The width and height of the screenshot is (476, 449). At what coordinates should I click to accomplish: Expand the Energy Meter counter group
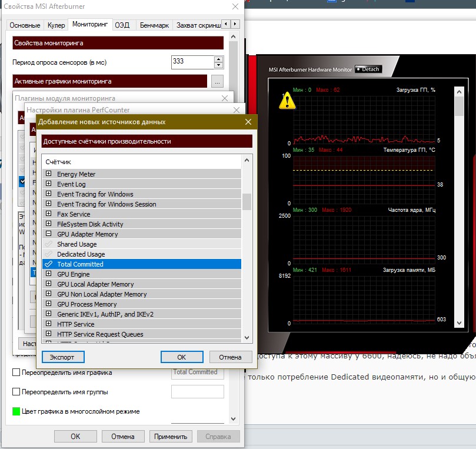[x=48, y=174]
